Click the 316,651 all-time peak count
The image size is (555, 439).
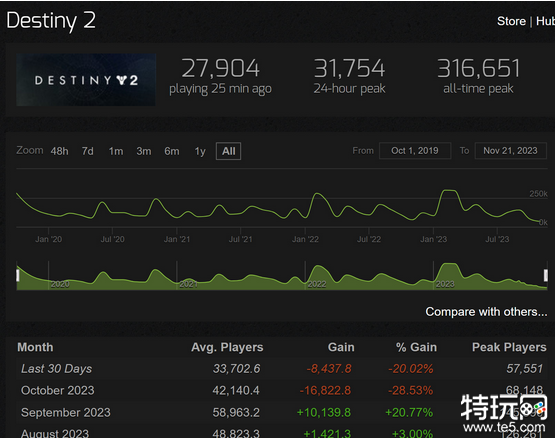478,68
